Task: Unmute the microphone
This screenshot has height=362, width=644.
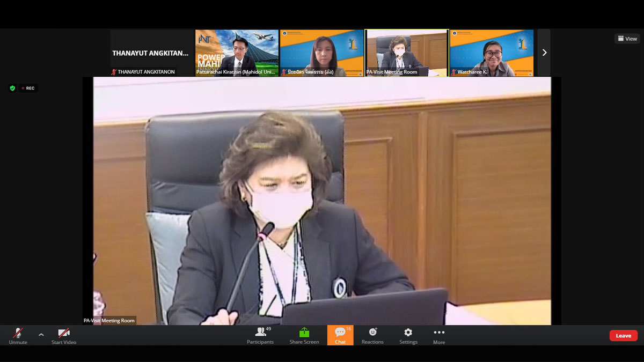Action: click(x=18, y=335)
